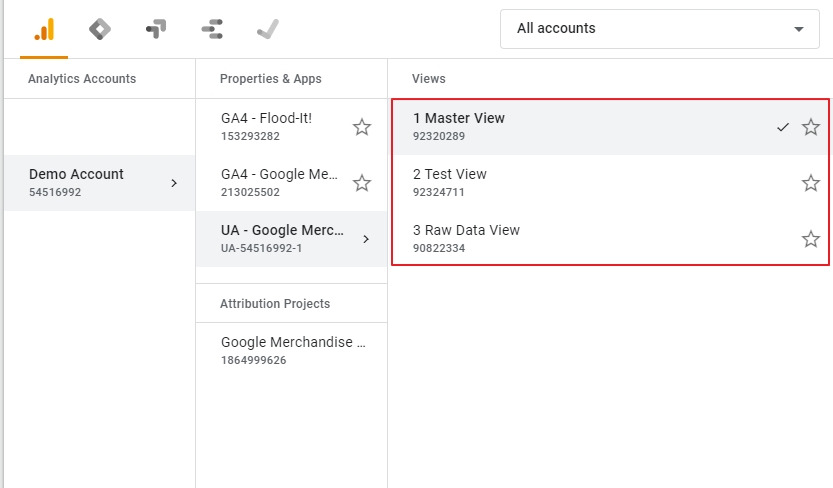
Task: Expand Demo Account with its chevron
Action: pos(174,183)
